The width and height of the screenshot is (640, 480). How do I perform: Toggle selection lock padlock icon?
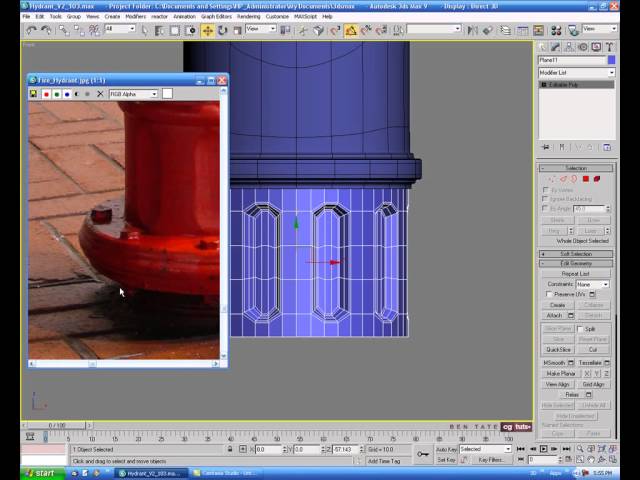click(x=230, y=450)
